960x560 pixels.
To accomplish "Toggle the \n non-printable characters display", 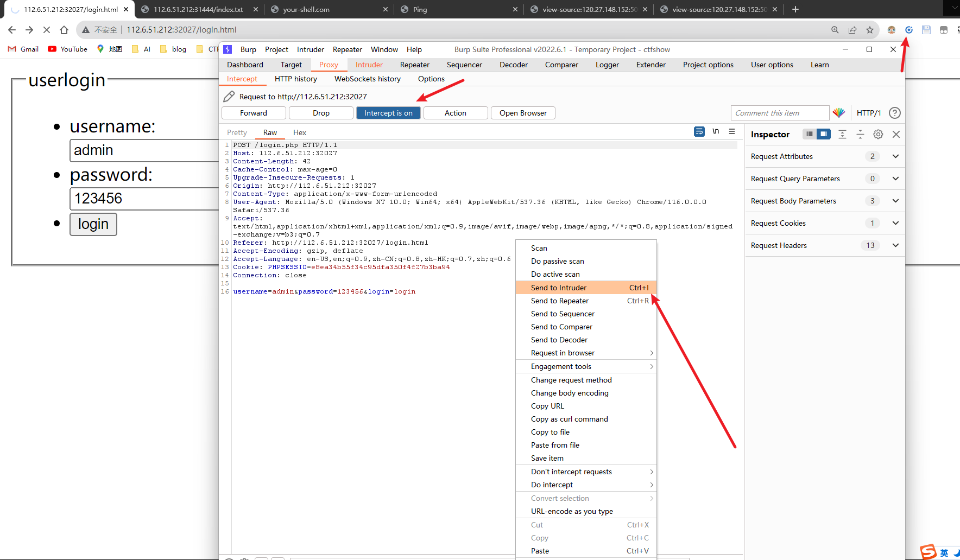I will [x=716, y=131].
